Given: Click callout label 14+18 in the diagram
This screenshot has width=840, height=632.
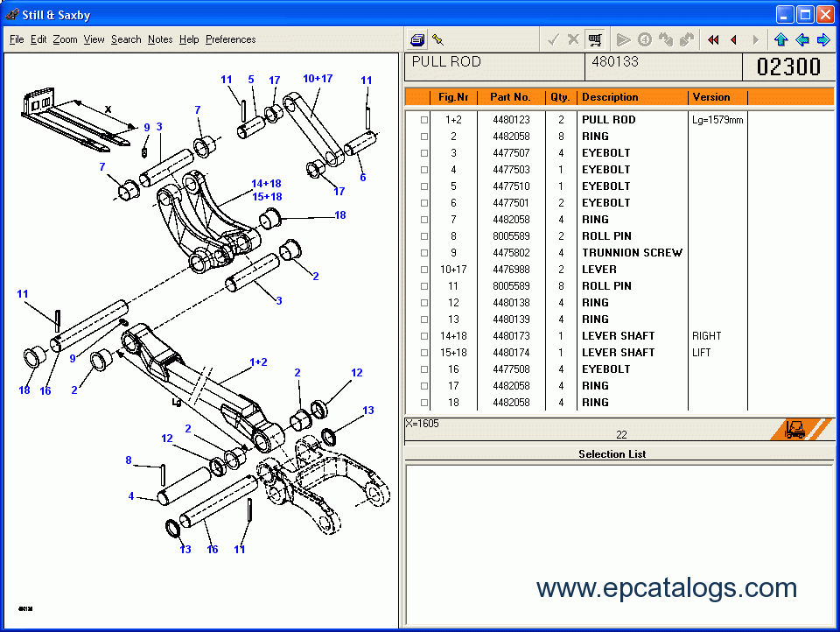Looking at the screenshot, I should click(x=266, y=183).
